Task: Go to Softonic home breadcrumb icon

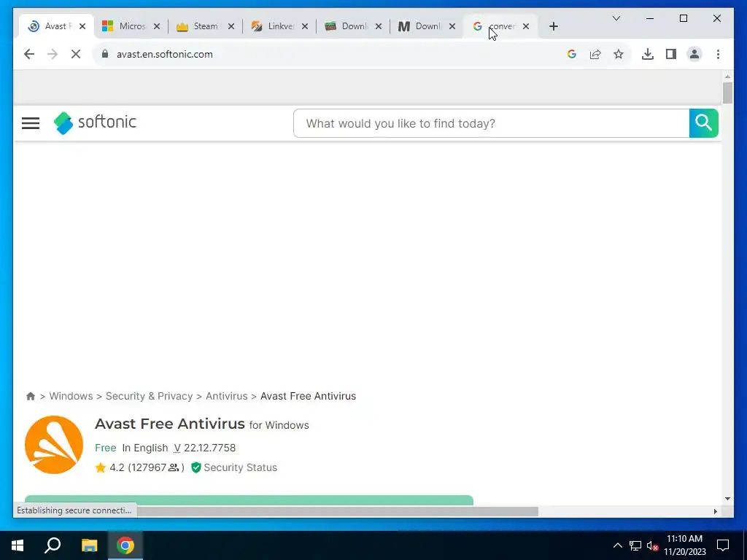Action: [31, 396]
